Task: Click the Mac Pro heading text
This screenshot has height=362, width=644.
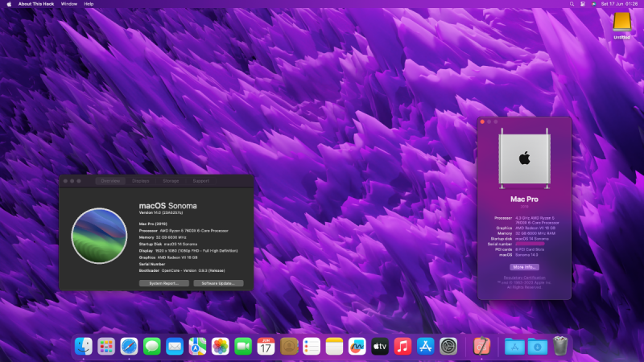Action: tap(525, 200)
